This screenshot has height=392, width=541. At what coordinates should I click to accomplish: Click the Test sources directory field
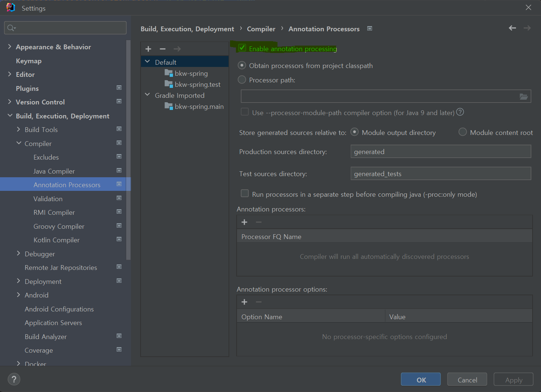pyautogui.click(x=441, y=174)
